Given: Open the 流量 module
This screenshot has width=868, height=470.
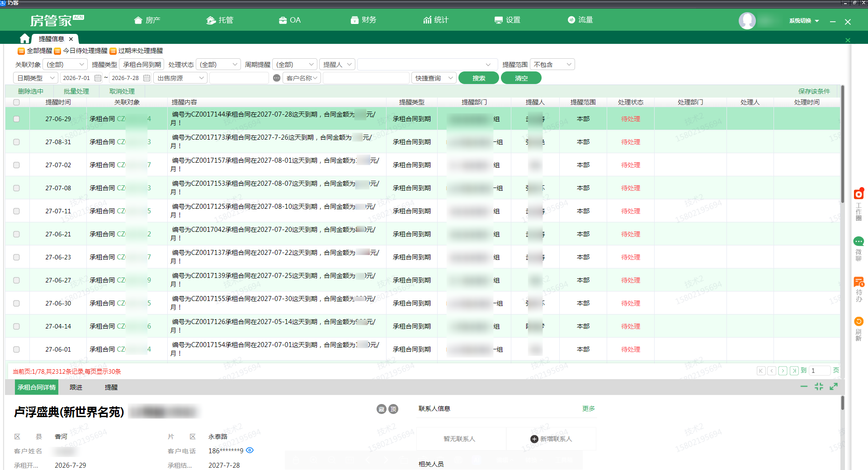Looking at the screenshot, I should [580, 20].
